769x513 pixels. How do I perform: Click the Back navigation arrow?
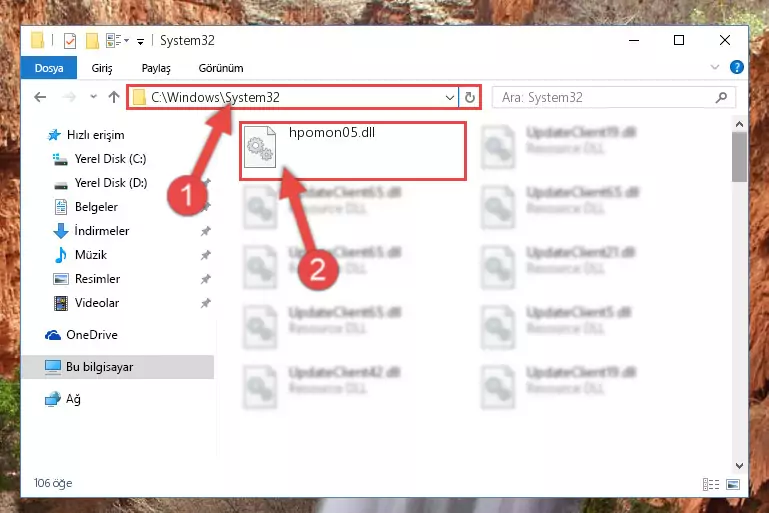point(40,97)
